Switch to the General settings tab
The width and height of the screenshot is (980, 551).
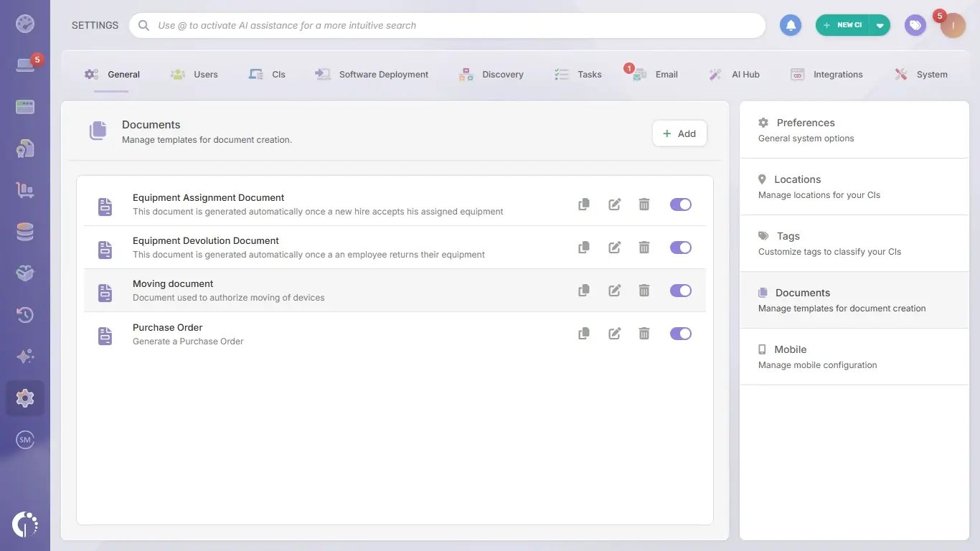click(112, 74)
